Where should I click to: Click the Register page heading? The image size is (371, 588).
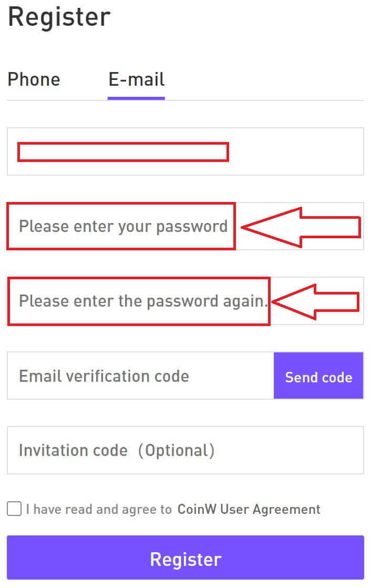(x=59, y=17)
